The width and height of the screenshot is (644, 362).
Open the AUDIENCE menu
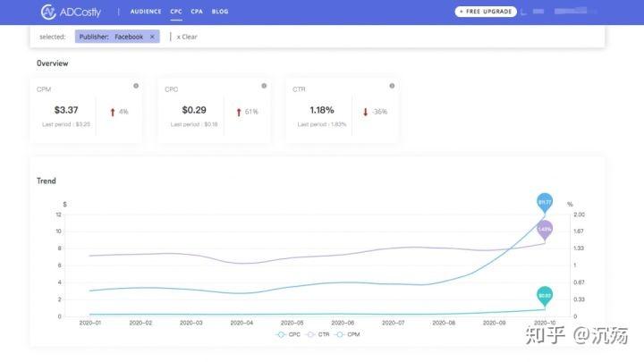pos(146,12)
